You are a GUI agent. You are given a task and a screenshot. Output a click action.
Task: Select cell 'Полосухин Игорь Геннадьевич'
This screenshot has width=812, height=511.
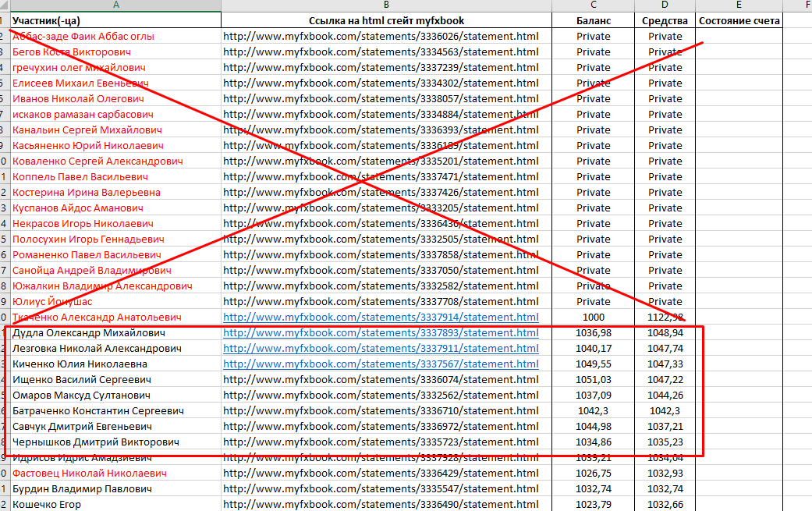115,239
